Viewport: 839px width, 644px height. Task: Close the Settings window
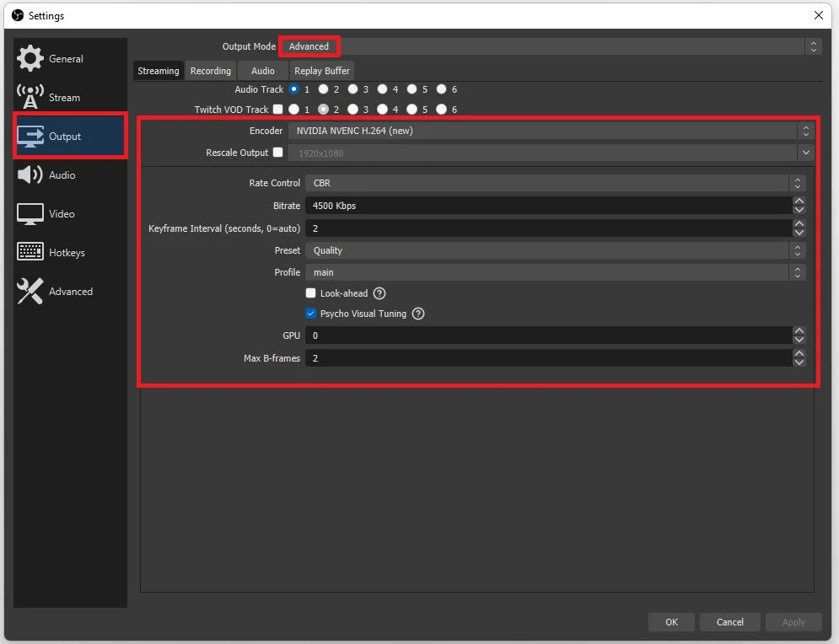[818, 15]
